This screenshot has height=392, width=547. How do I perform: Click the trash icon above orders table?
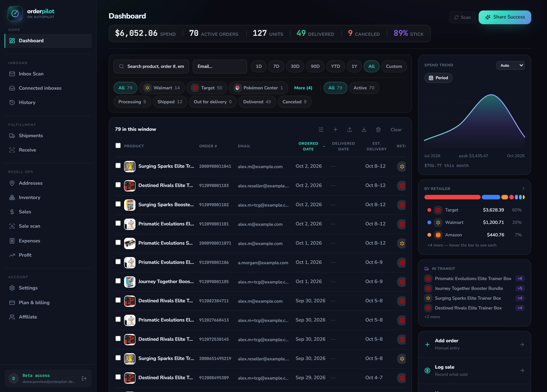coord(378,130)
